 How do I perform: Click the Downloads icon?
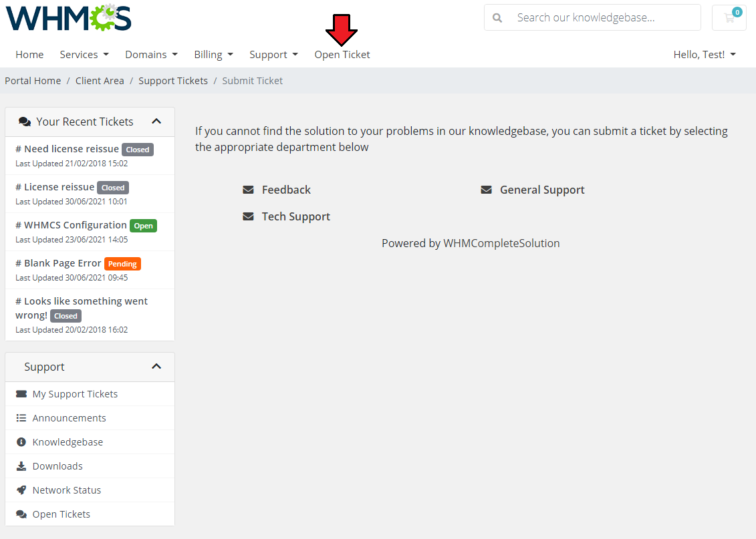coord(21,466)
